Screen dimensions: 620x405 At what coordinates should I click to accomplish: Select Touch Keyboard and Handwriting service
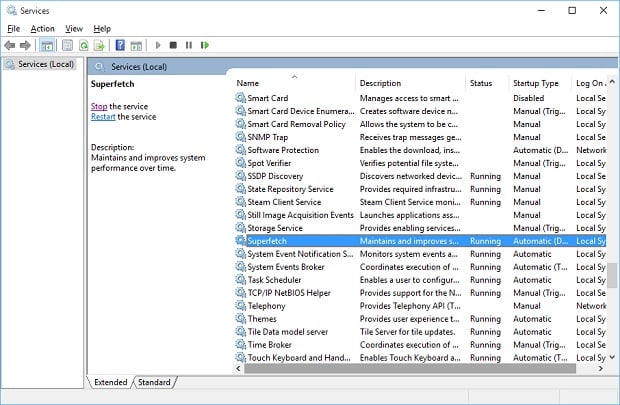299,358
